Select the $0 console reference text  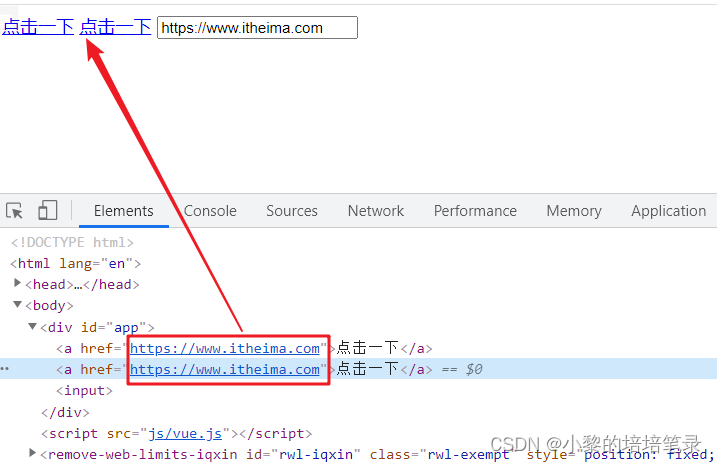(x=474, y=369)
